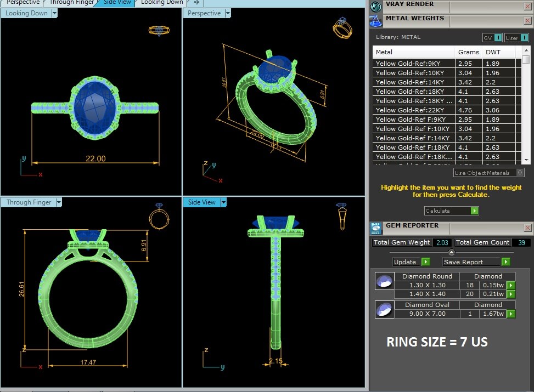This screenshot has height=392, width=534.
Task: Click the Diamond Oval gem icon
Action: point(384,310)
